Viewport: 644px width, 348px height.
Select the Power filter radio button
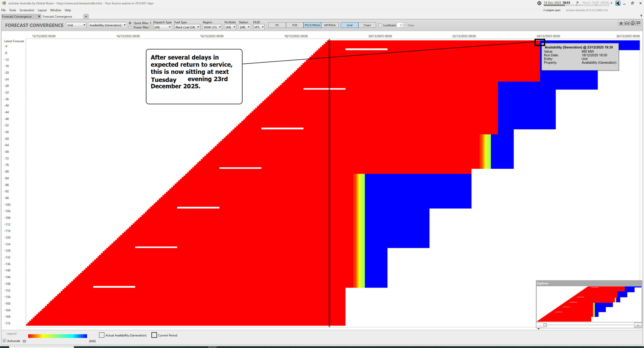pyautogui.click(x=130, y=27)
